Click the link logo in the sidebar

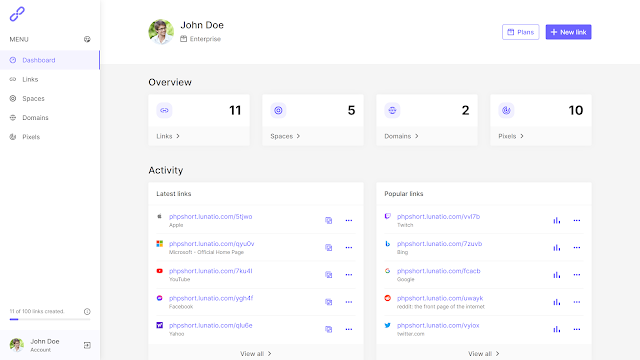click(x=17, y=14)
